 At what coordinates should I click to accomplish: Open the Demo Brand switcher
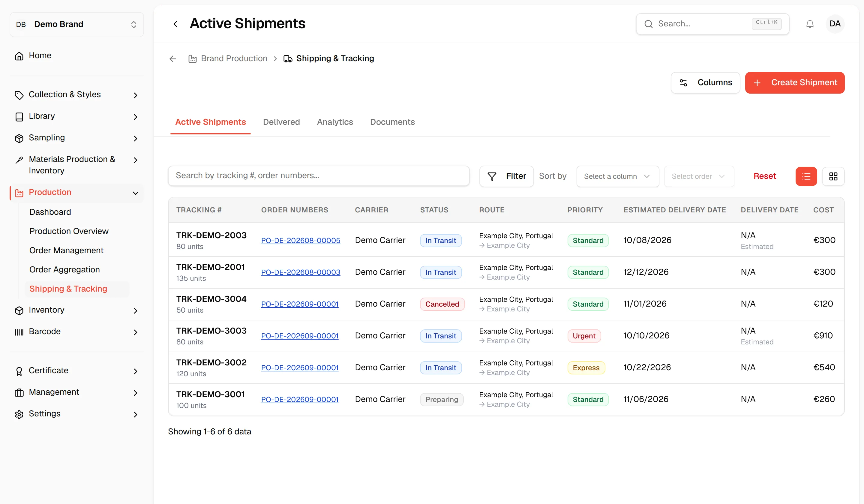[x=76, y=24]
